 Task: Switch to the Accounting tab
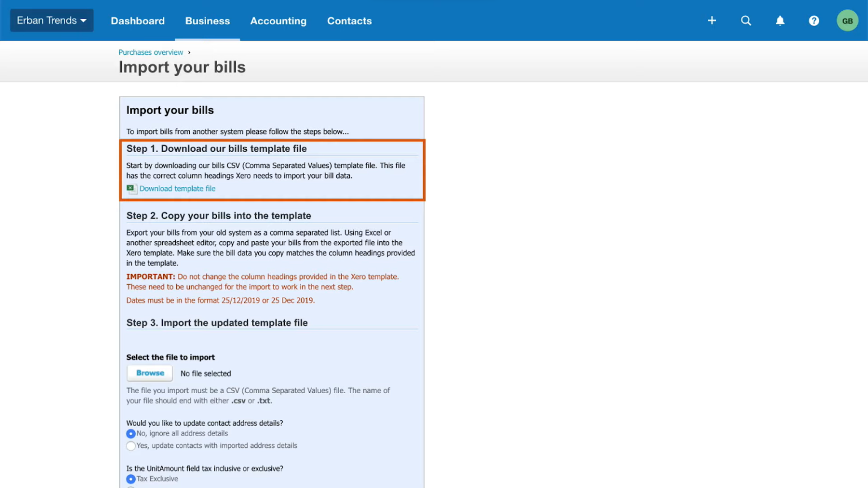(278, 21)
